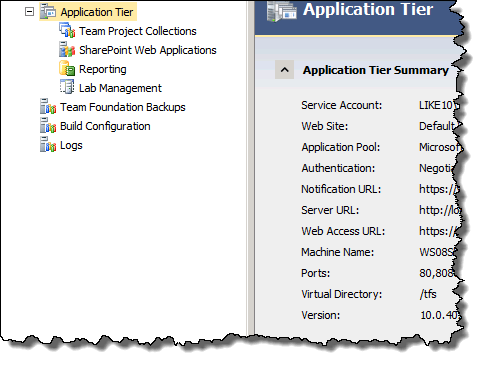This screenshot has height=365, width=483.
Task: Click the Application Tier header icon
Action: point(281,11)
